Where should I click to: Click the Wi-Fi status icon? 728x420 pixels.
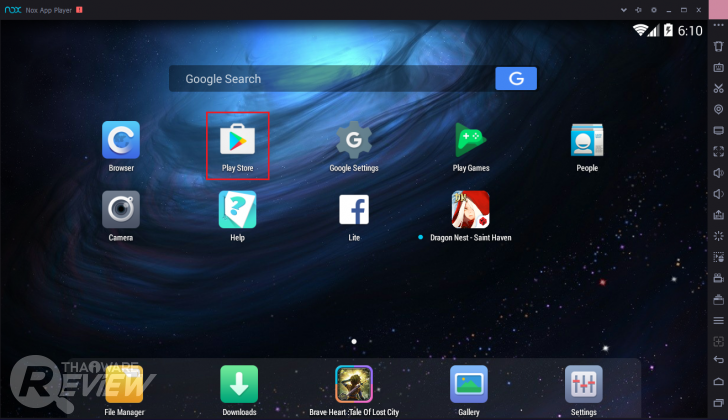(640, 30)
